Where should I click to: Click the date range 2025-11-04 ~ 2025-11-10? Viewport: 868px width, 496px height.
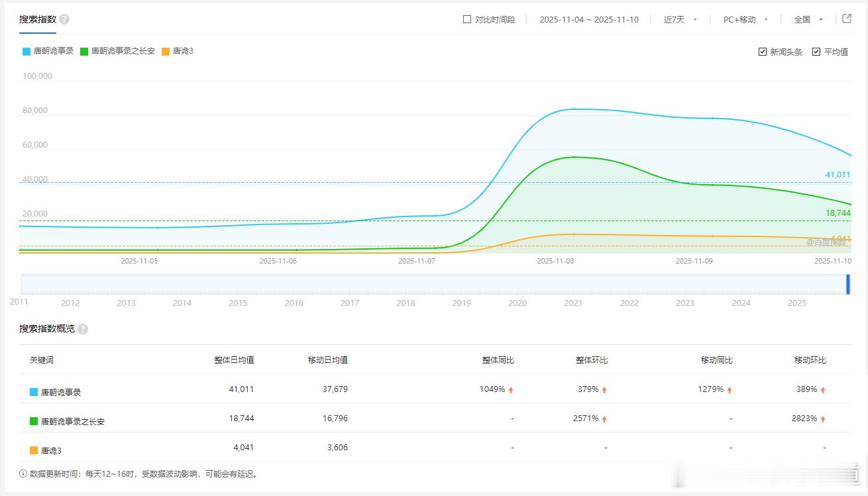[x=588, y=20]
